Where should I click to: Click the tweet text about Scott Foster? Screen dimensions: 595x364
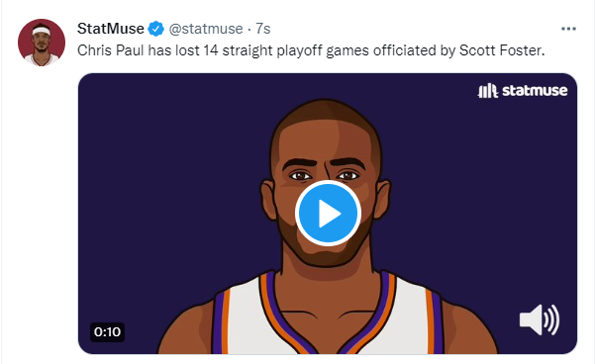[311, 50]
